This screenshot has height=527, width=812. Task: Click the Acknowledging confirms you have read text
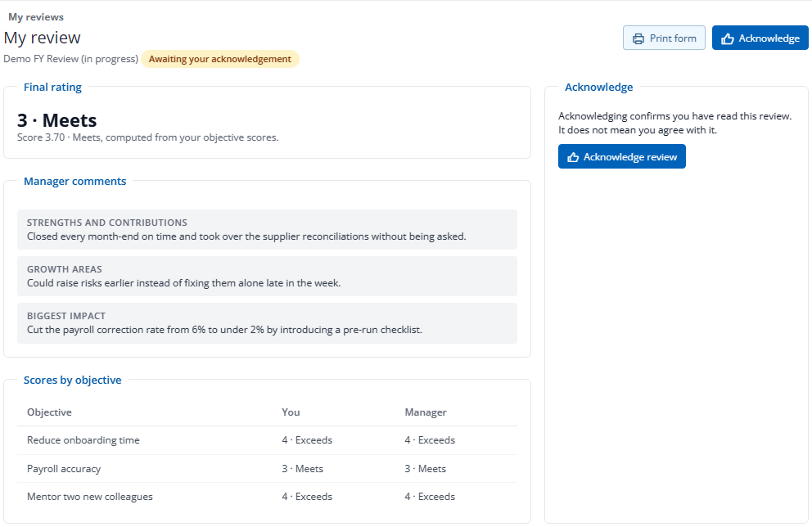pyautogui.click(x=674, y=124)
